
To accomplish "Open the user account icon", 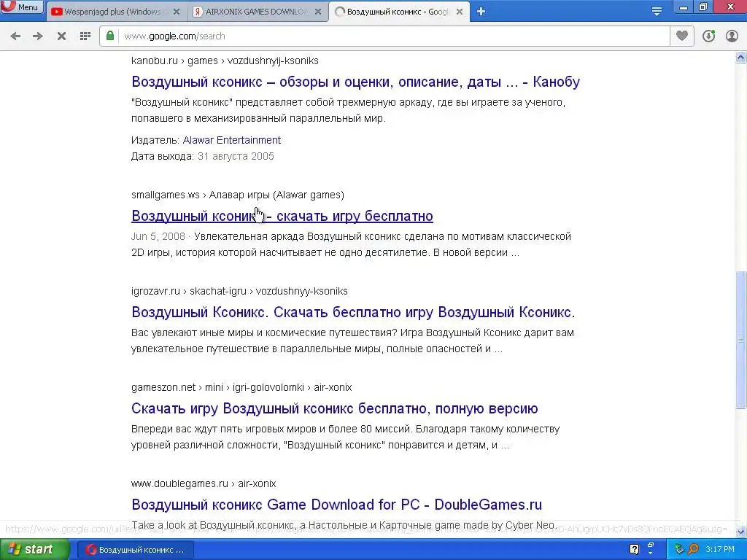I will point(732,36).
